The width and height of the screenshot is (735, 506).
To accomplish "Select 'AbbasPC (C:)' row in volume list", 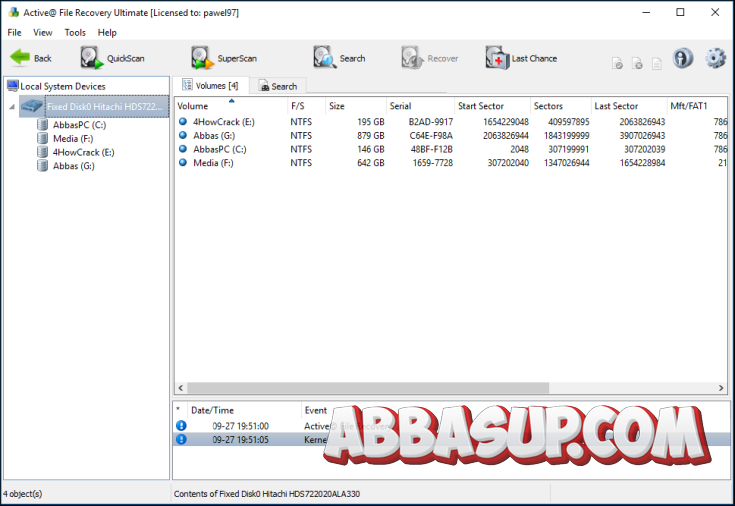I will pos(450,149).
